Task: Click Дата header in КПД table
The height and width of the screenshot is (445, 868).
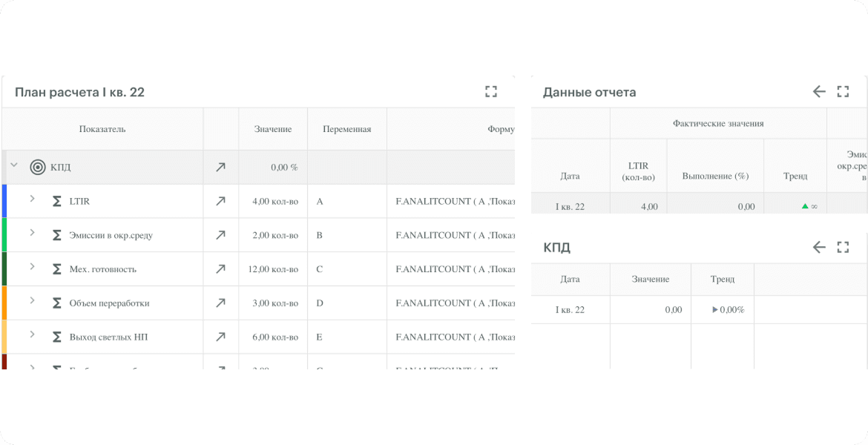Action: (571, 279)
